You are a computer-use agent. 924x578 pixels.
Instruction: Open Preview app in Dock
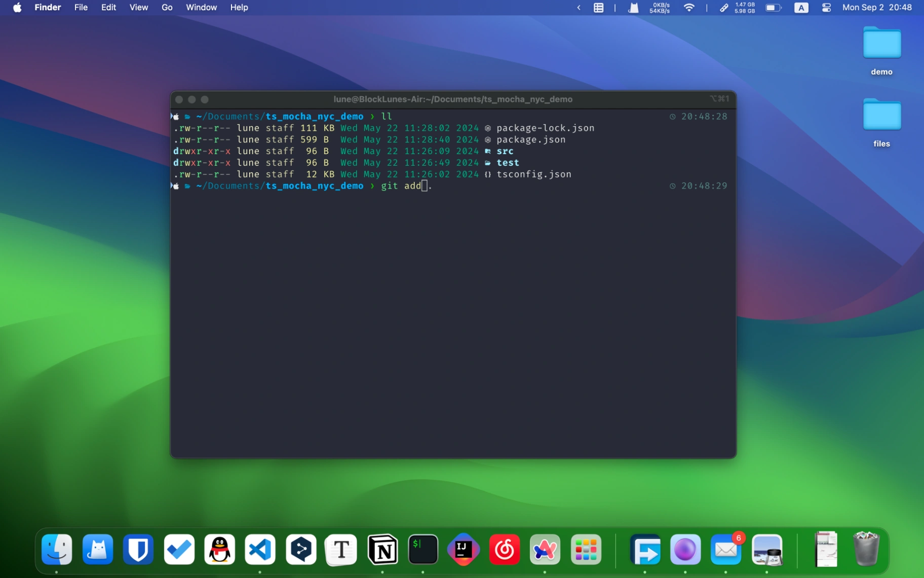[x=767, y=550]
